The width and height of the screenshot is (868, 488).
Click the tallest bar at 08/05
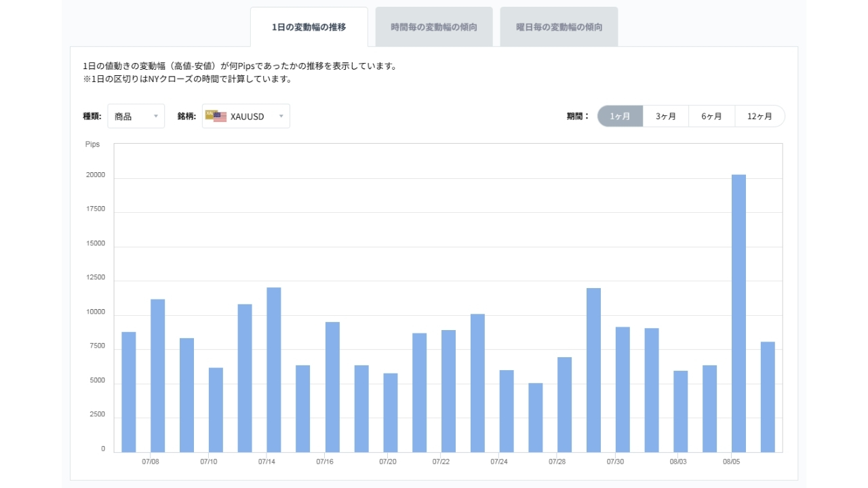pyautogui.click(x=738, y=313)
